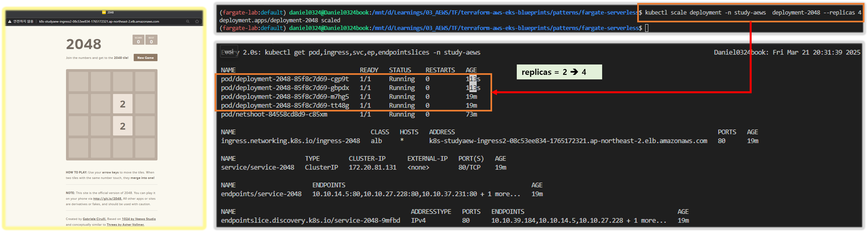The image size is (868, 232).
Task: Select pod name deployment-2048-85f8c7d69-cgp9t
Action: click(x=285, y=79)
